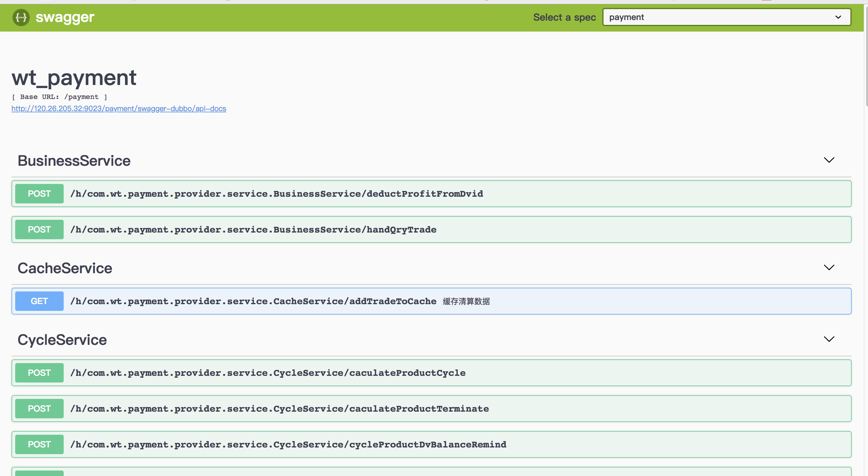Open the Select a spec dropdown showing payment
Viewport: 868px width, 476px height.
point(726,17)
